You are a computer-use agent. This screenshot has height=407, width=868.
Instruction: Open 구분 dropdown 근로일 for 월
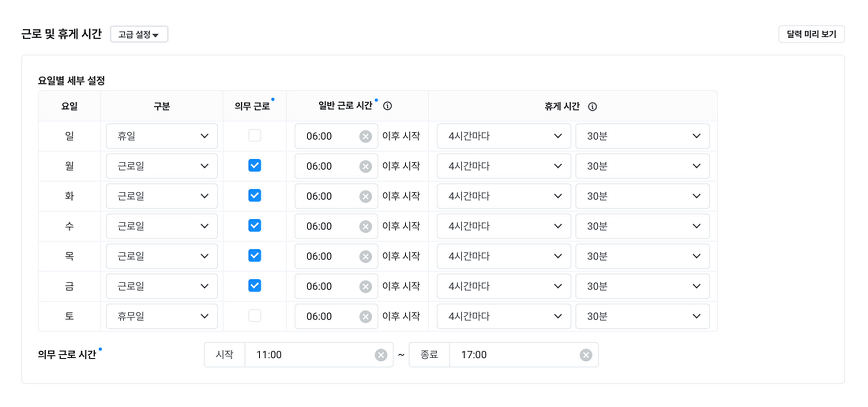point(162,166)
